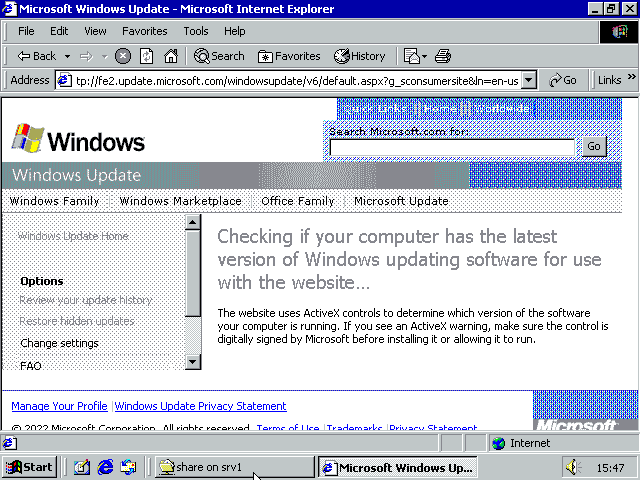
Task: Click Microsoft Windows Update taskbar button
Action: [398, 467]
